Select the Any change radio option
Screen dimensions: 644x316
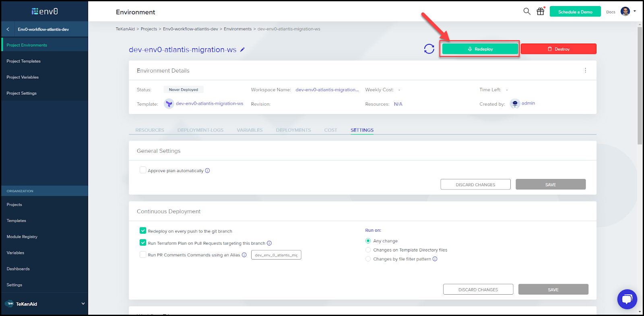368,241
